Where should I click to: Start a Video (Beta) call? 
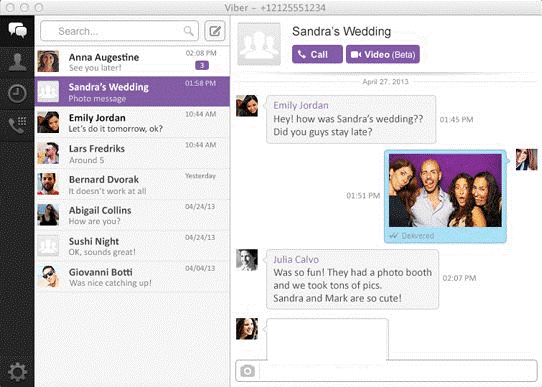click(x=383, y=54)
